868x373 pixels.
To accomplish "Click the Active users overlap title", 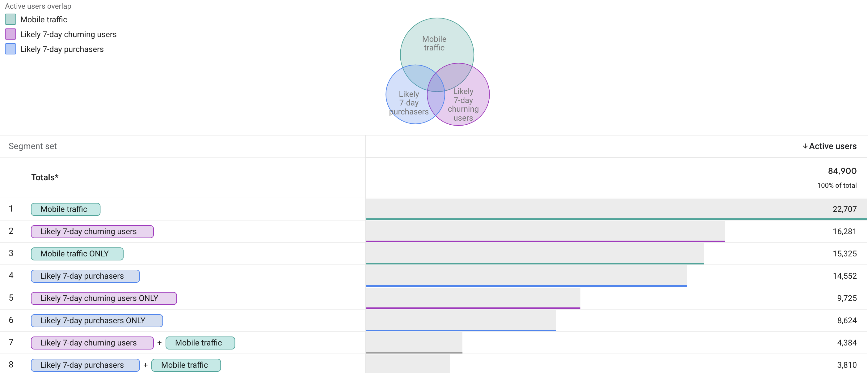I will pos(37,6).
